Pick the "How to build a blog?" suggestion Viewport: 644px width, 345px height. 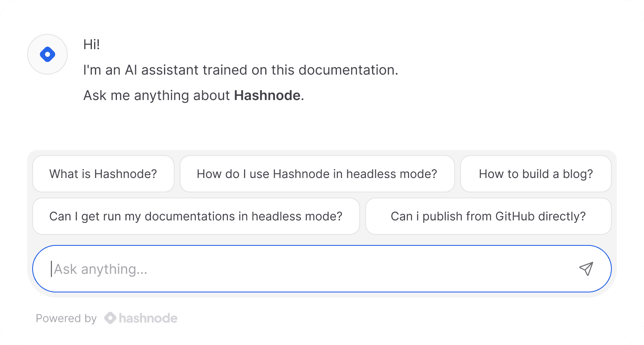(536, 174)
